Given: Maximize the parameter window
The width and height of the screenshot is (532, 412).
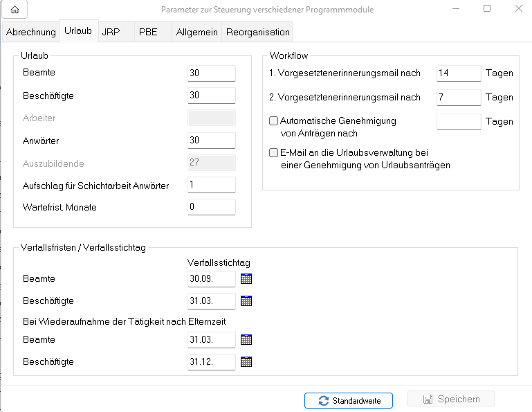Looking at the screenshot, I should [487, 8].
